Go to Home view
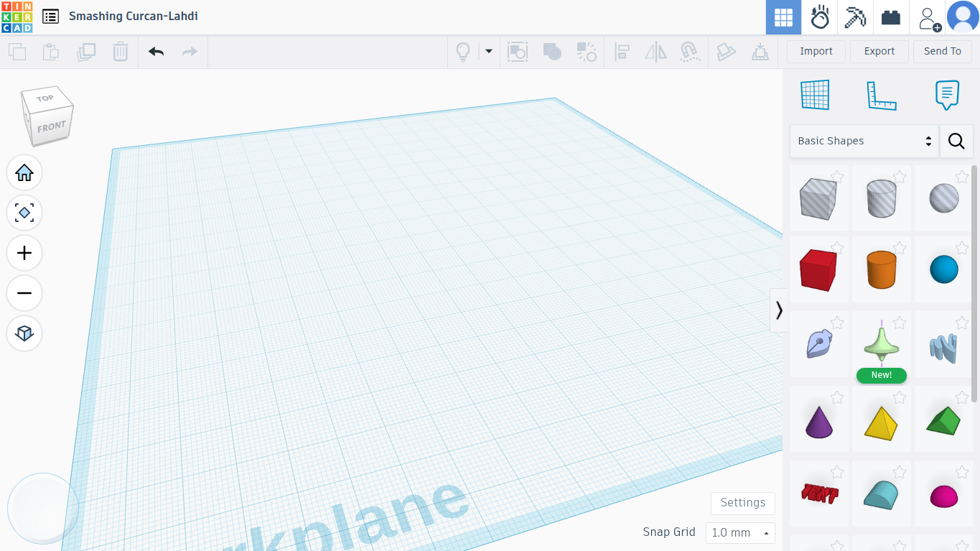The width and height of the screenshot is (980, 551). (x=24, y=172)
